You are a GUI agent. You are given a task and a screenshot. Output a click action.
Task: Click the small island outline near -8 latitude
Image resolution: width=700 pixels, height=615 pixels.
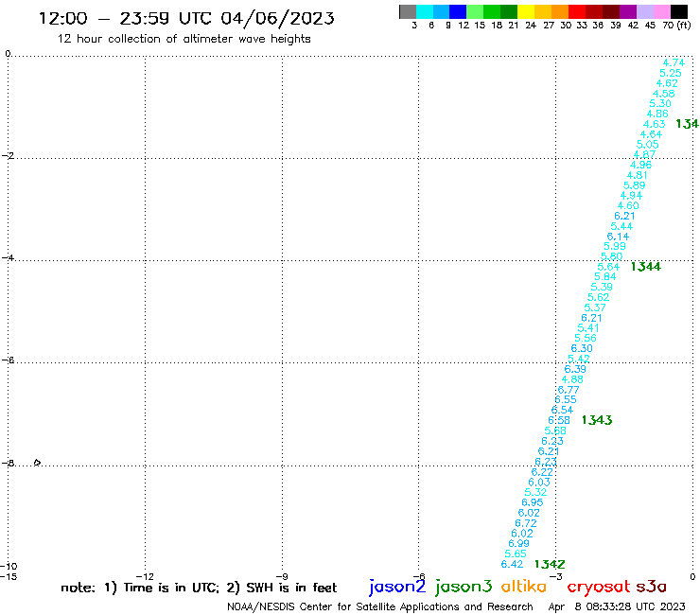38,463
